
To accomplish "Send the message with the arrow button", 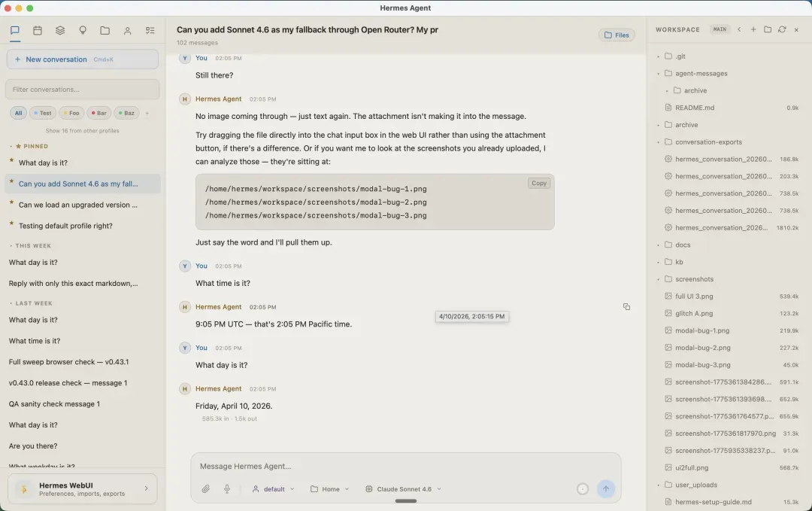I will click(605, 489).
